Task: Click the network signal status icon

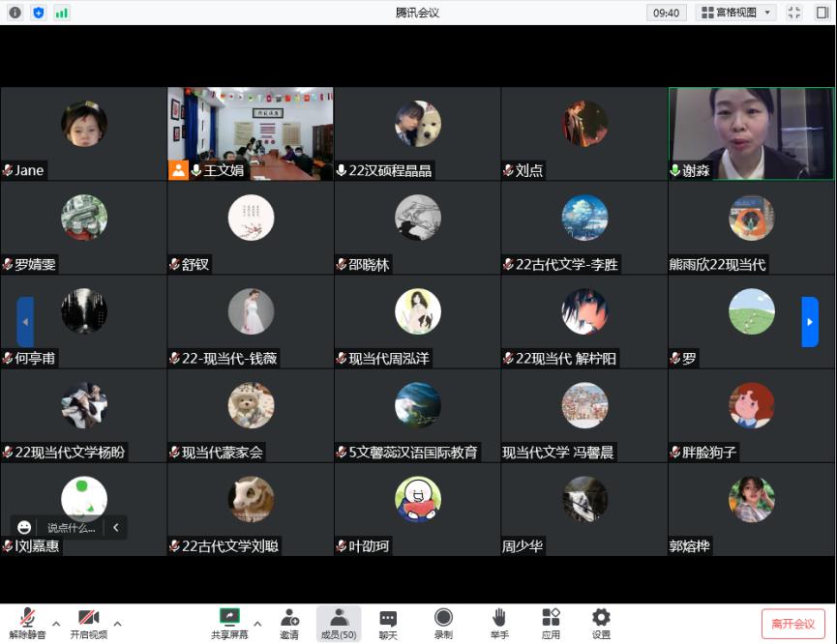Action: pos(62,13)
